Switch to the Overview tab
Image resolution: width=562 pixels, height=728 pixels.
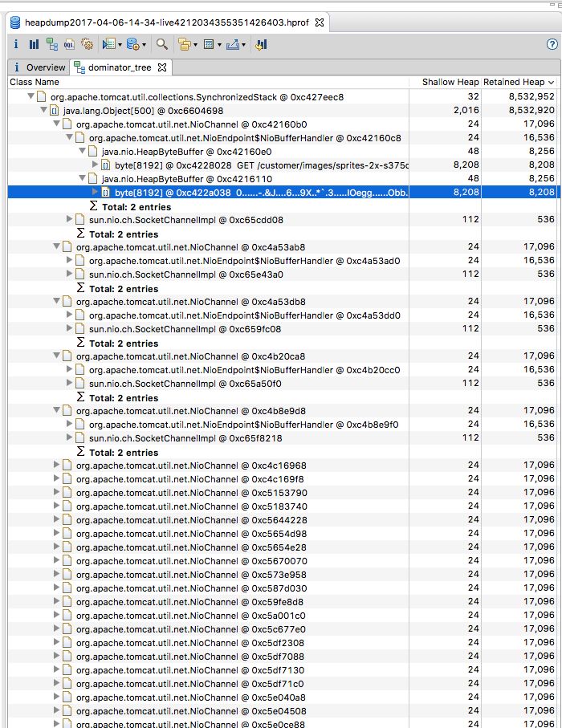[39, 67]
